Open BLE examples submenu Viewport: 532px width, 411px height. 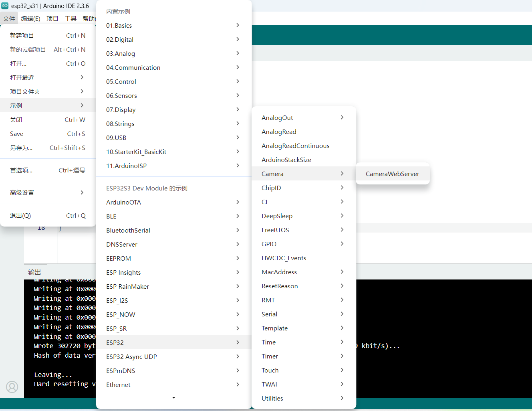tap(174, 216)
